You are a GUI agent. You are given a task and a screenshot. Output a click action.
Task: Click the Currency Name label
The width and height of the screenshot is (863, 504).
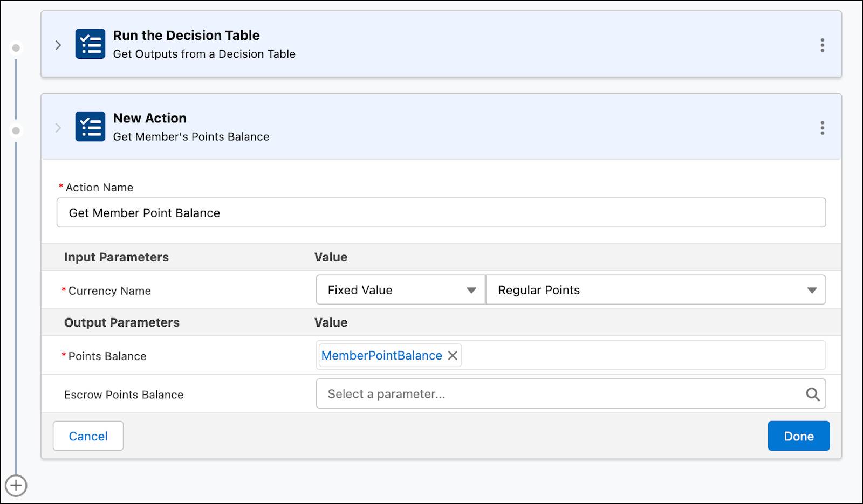pos(109,291)
